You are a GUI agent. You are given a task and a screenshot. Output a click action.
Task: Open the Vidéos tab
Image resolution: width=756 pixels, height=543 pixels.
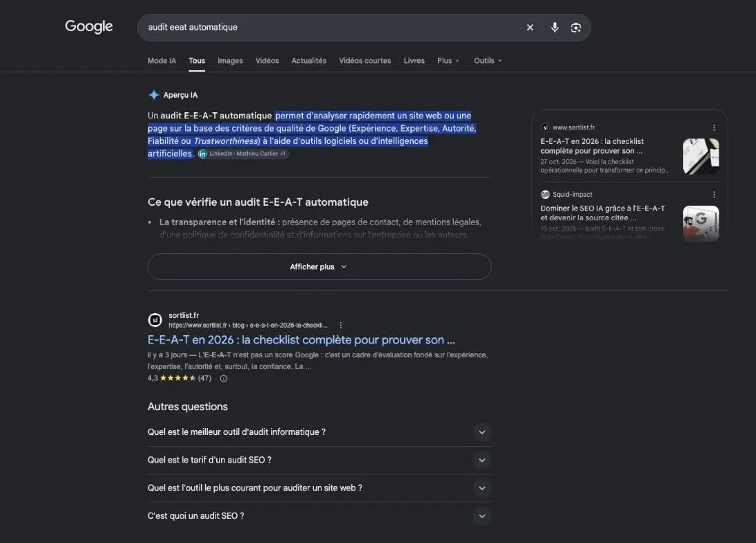tap(267, 61)
